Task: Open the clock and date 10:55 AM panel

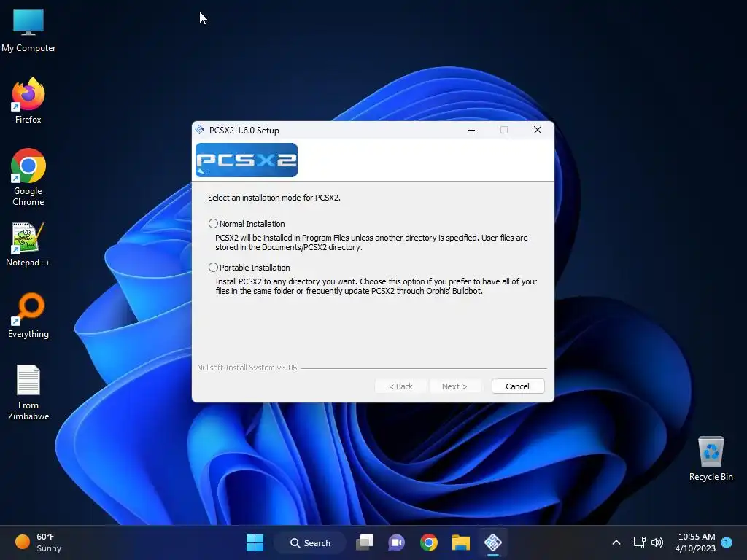Action: (695, 542)
